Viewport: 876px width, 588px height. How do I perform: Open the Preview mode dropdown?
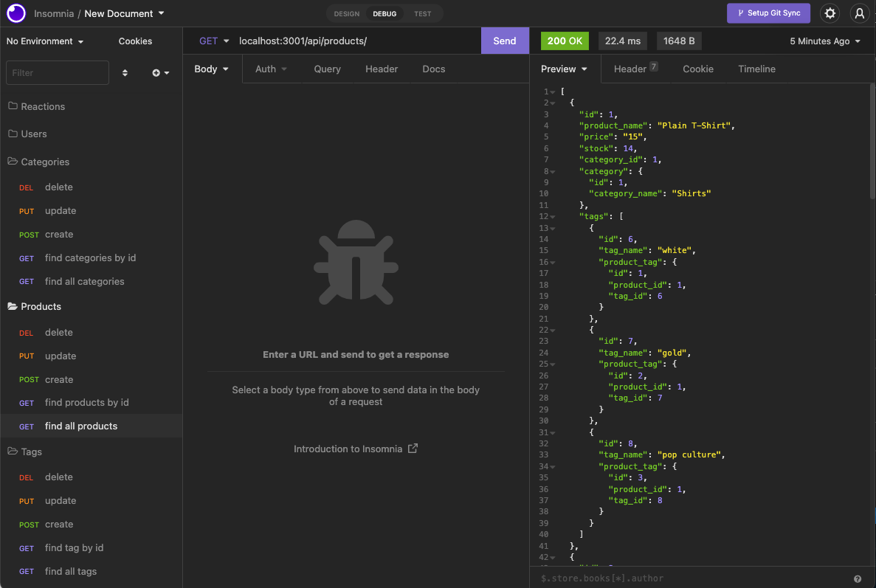[564, 69]
